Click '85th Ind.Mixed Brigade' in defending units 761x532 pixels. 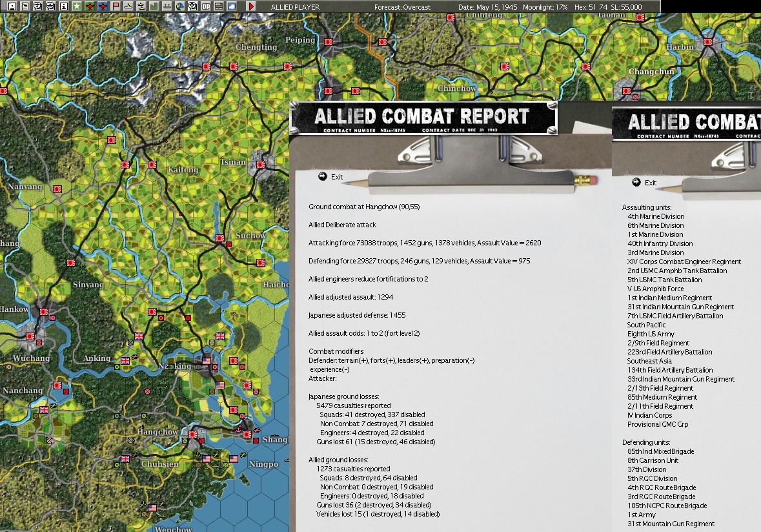coord(660,451)
